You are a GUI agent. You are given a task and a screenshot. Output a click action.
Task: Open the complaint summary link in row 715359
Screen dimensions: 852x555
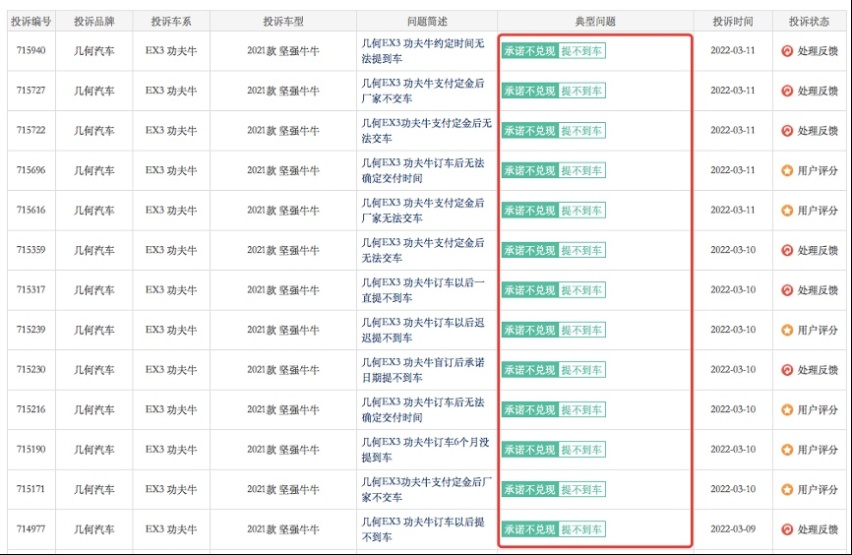(x=423, y=250)
